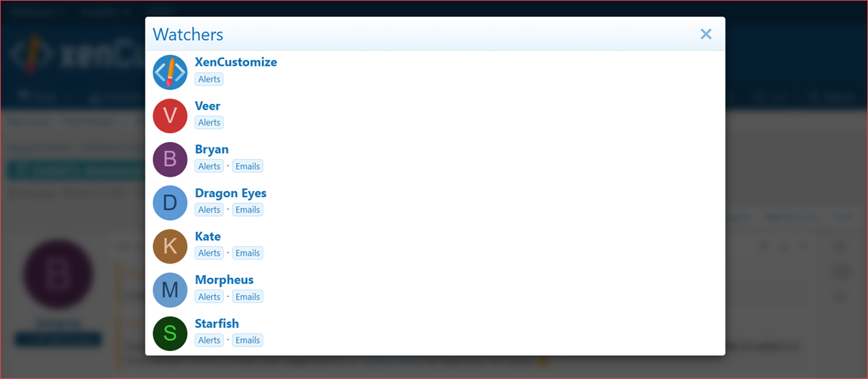Open Morpheus' blue M avatar
Viewport: 868px width, 379px height.
click(x=170, y=290)
